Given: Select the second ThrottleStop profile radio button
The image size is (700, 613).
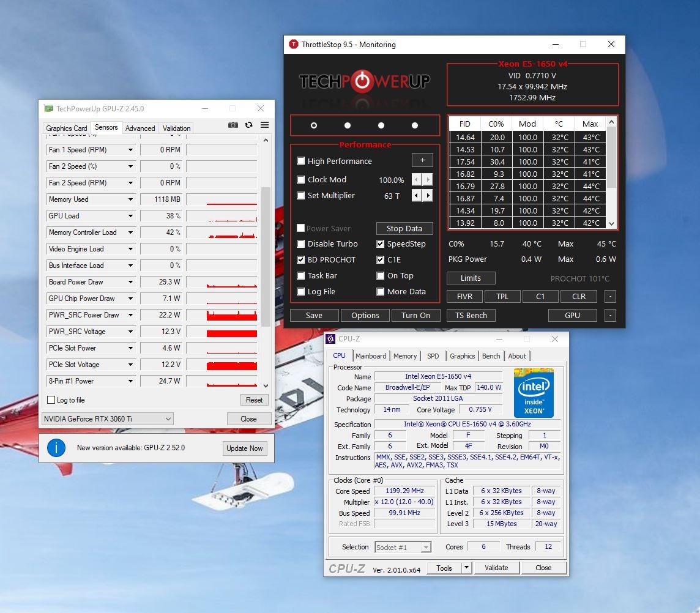Looking at the screenshot, I should coord(348,125).
